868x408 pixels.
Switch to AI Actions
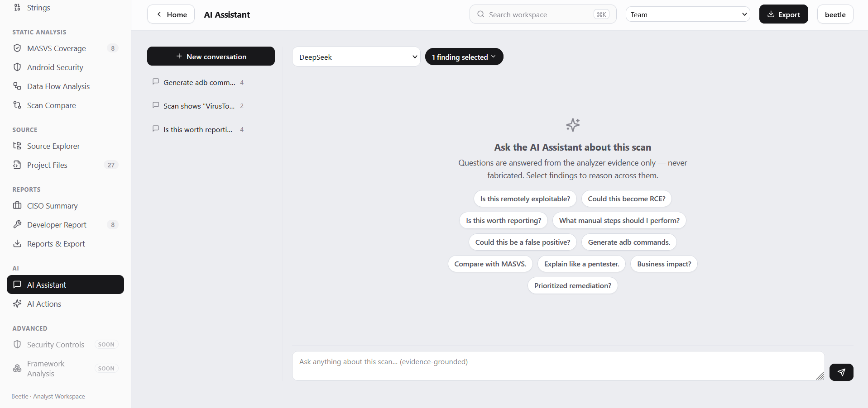pos(65,304)
